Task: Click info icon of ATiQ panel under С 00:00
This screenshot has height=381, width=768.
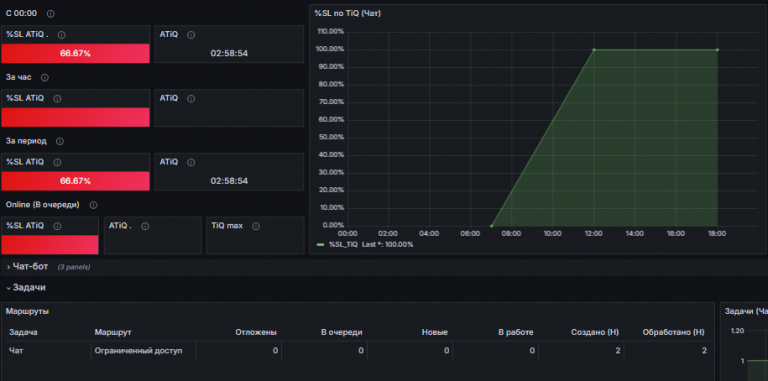Action: pyautogui.click(x=191, y=35)
